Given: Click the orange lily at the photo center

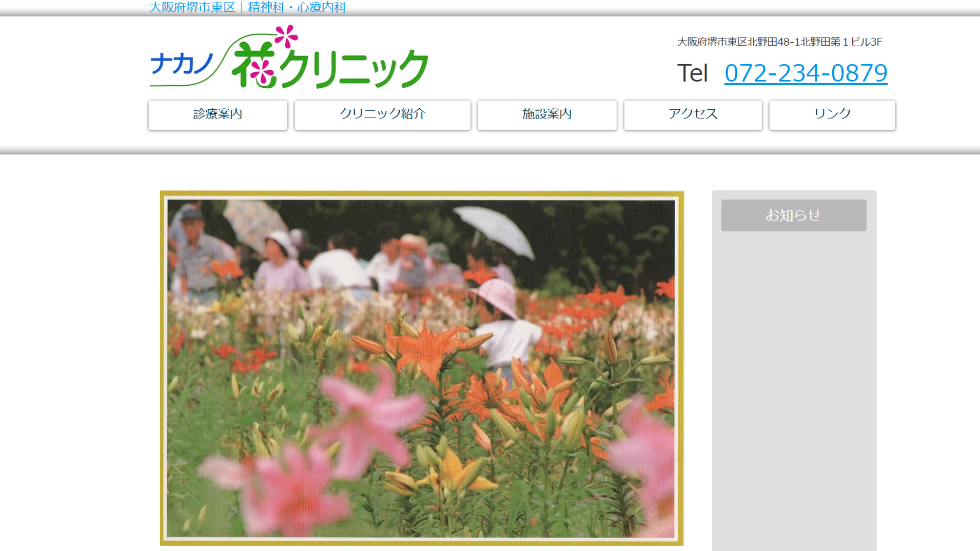Looking at the screenshot, I should pos(426,349).
